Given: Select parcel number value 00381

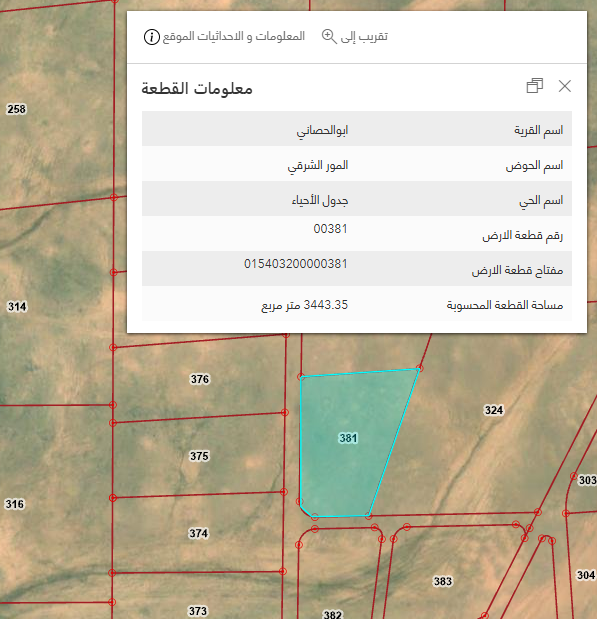Looking at the screenshot, I should pyautogui.click(x=330, y=229).
